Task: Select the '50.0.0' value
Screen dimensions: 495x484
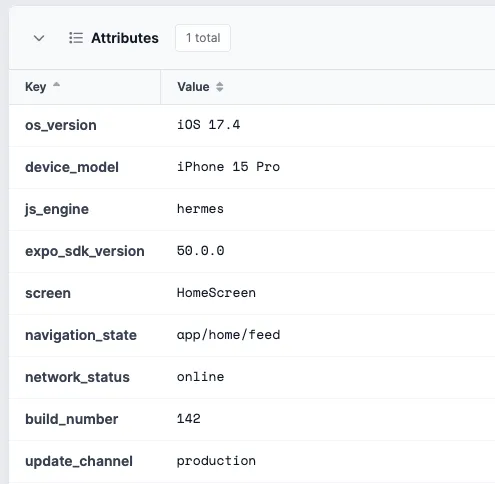Action: click(x=201, y=251)
